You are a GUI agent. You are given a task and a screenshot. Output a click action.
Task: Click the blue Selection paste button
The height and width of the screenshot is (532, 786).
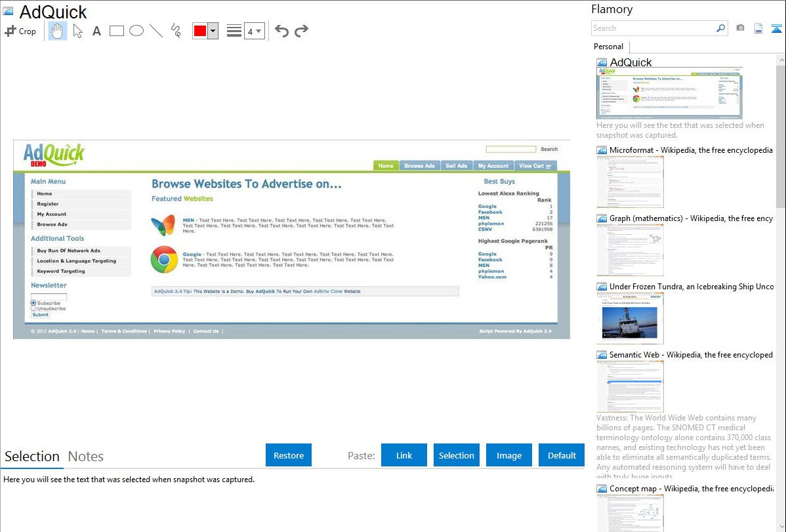point(456,455)
